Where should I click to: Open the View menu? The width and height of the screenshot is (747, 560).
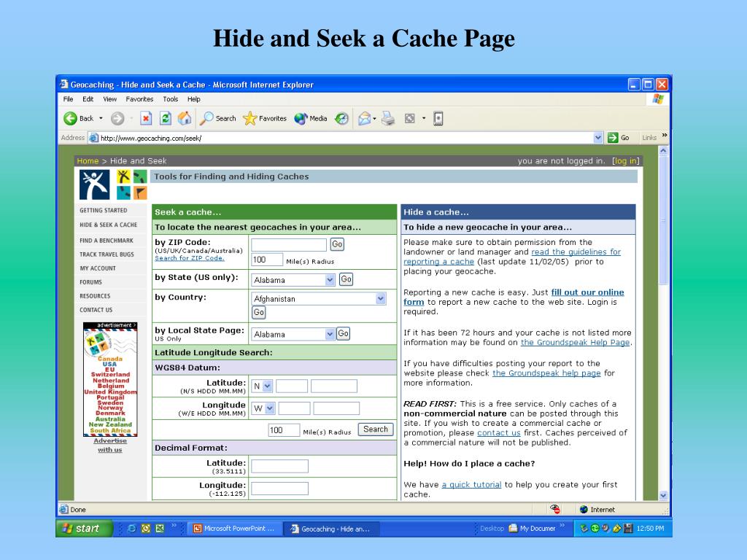(x=109, y=99)
